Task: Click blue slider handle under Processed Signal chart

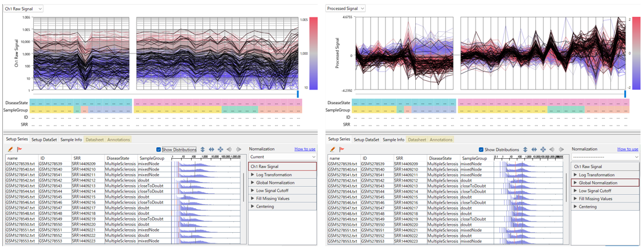Action: 625,94
